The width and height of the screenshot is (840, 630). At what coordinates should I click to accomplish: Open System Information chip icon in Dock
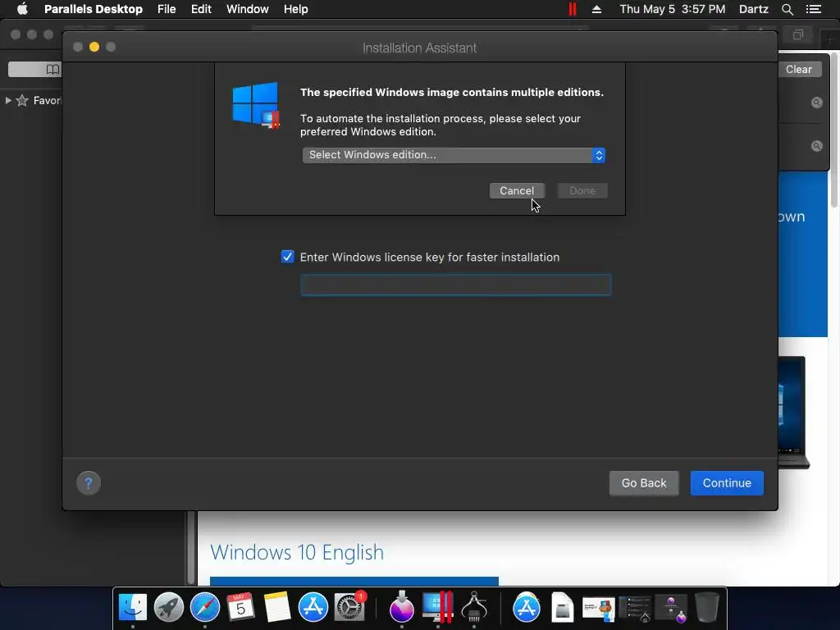[x=473, y=607]
